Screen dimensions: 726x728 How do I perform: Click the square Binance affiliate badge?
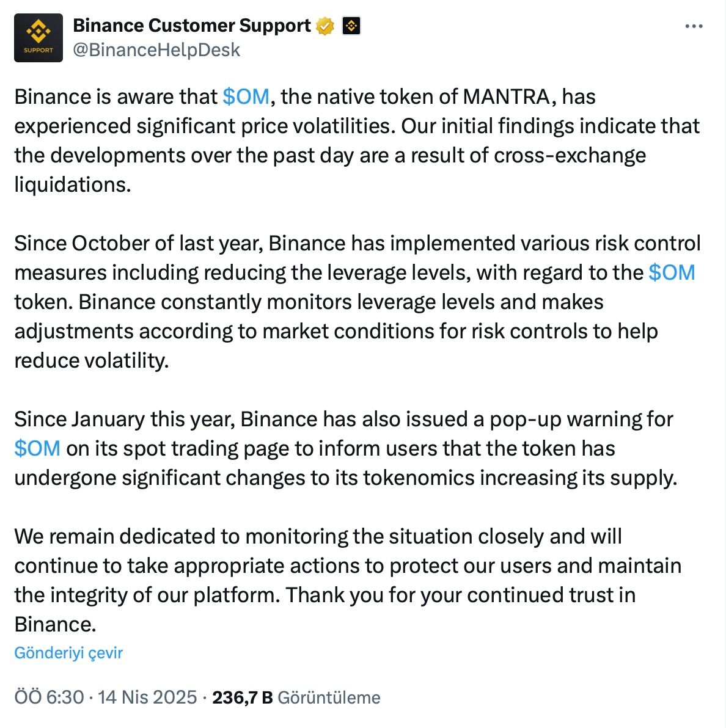point(351,26)
